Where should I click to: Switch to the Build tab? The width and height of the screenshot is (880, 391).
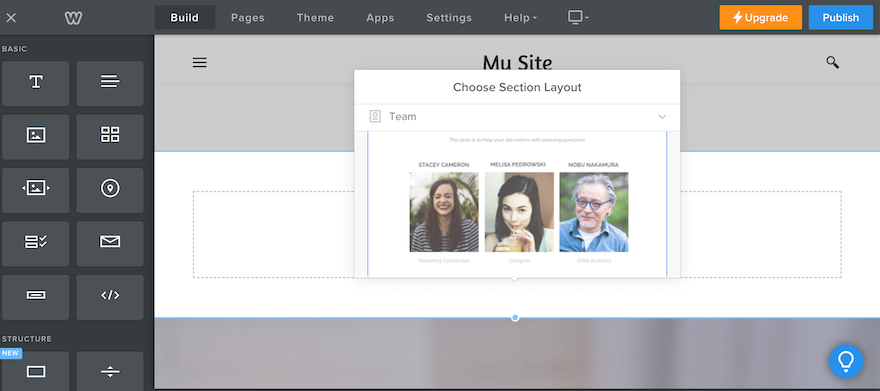(x=185, y=17)
